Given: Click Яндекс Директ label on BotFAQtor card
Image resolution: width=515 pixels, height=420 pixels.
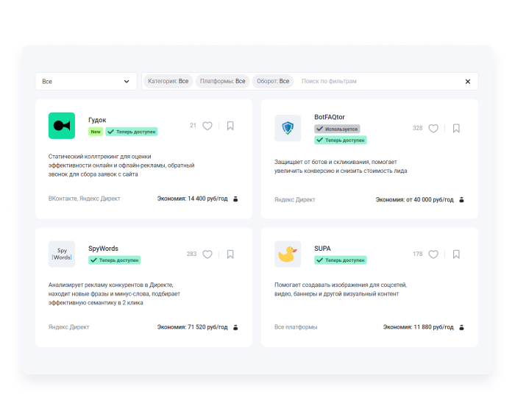Looking at the screenshot, I should (294, 199).
